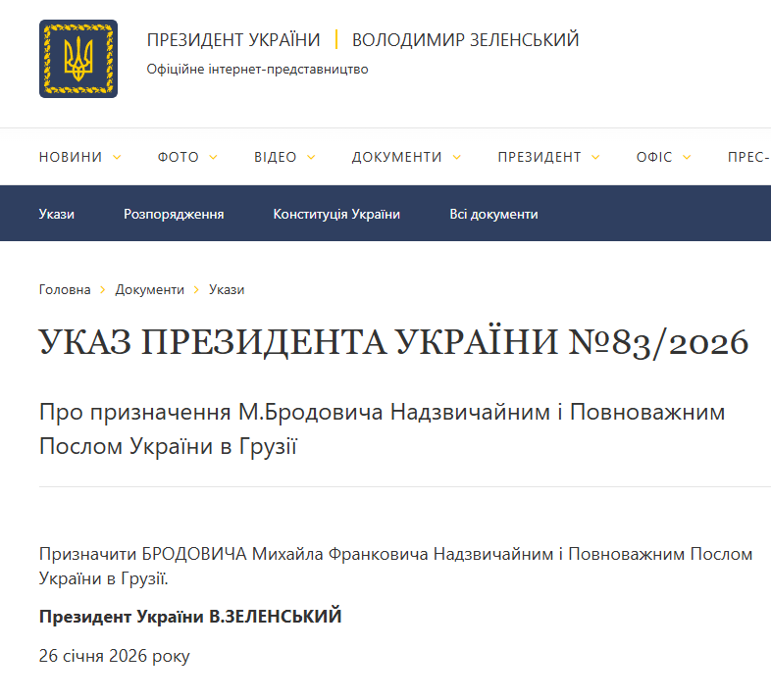
Task: Expand the chevron next to ДОКУМЕНТИ
Action: tap(457, 157)
